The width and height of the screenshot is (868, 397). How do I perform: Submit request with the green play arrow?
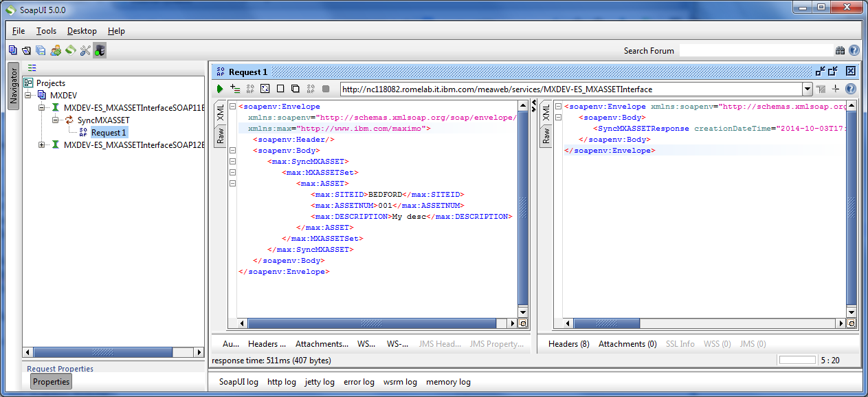tap(220, 89)
